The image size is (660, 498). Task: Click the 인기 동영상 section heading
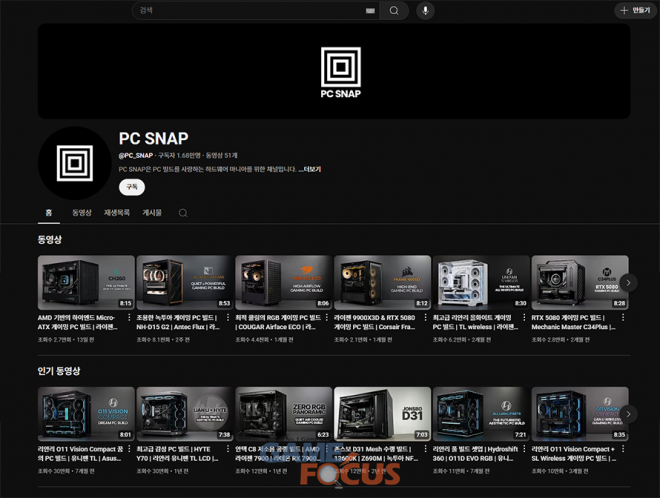click(59, 371)
